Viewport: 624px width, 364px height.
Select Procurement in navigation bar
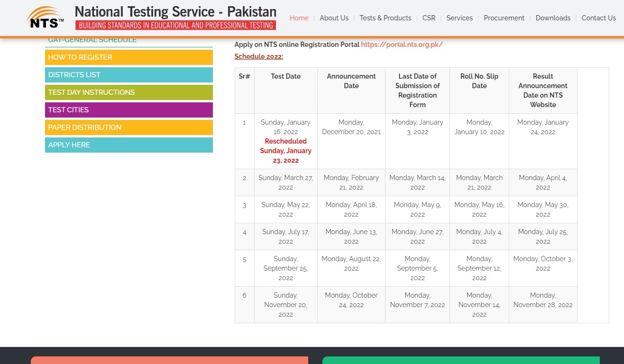click(x=504, y=18)
